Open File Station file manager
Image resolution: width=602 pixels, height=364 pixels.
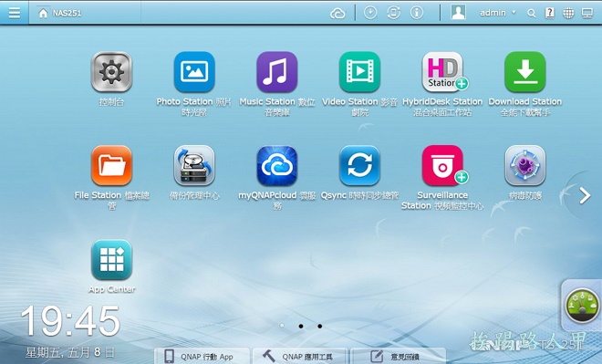tap(111, 165)
